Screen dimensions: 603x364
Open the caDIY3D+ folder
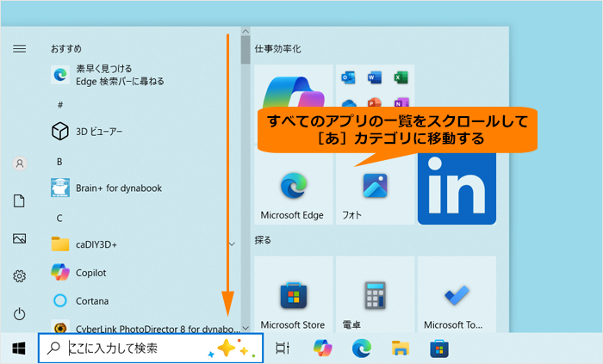[144, 244]
